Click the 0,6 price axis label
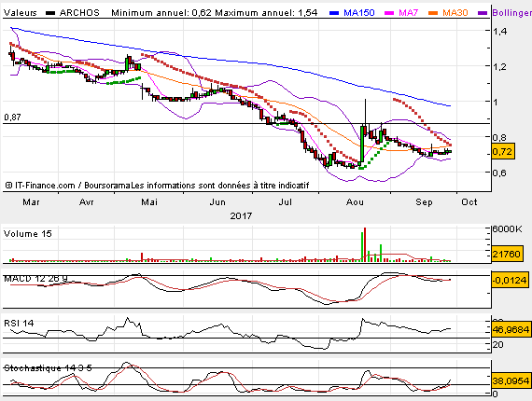 [499, 173]
